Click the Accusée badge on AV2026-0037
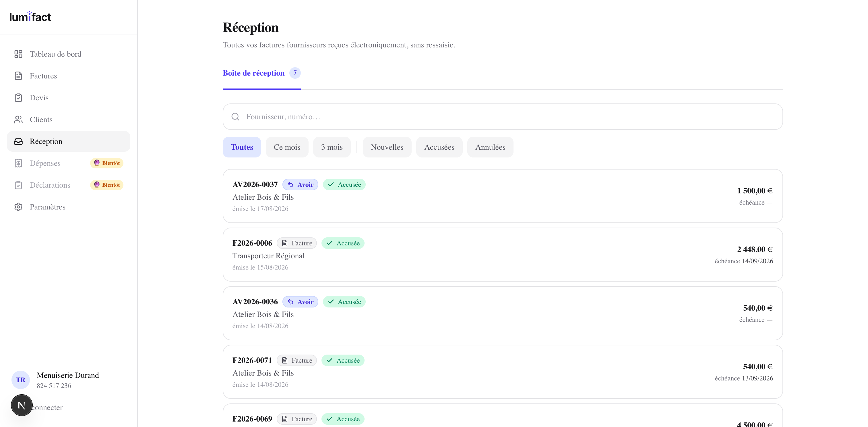868x427 pixels. tap(344, 184)
